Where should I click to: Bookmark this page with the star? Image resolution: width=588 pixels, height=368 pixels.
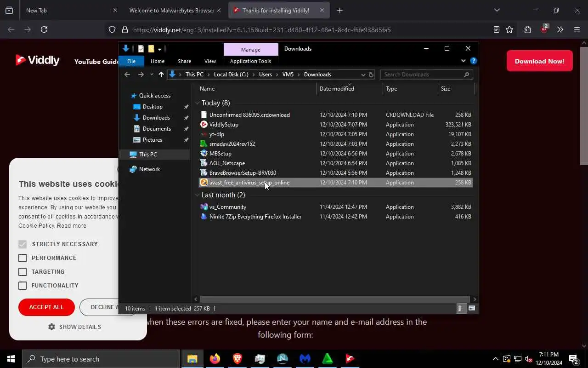point(509,29)
